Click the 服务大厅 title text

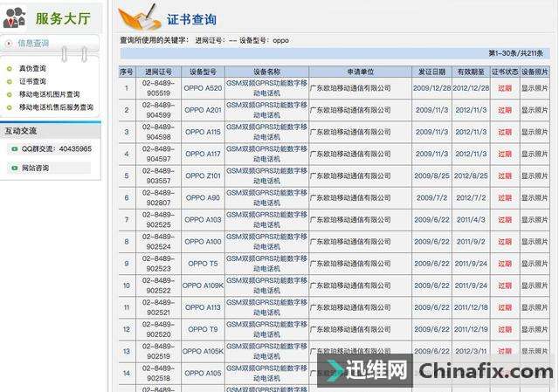point(63,18)
